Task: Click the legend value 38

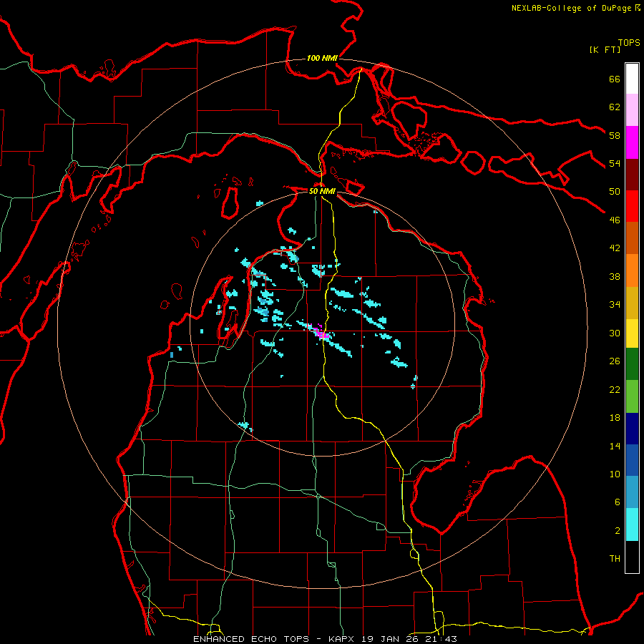Action: click(615, 276)
